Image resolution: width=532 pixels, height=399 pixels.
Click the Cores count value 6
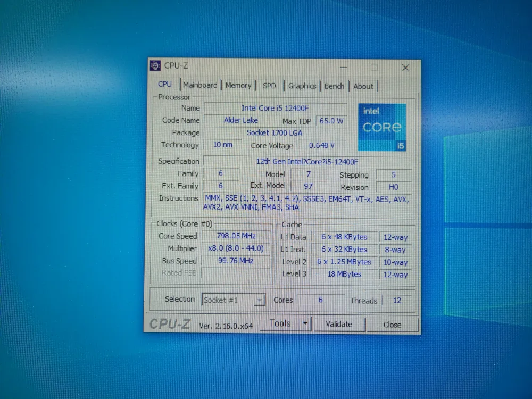point(320,300)
